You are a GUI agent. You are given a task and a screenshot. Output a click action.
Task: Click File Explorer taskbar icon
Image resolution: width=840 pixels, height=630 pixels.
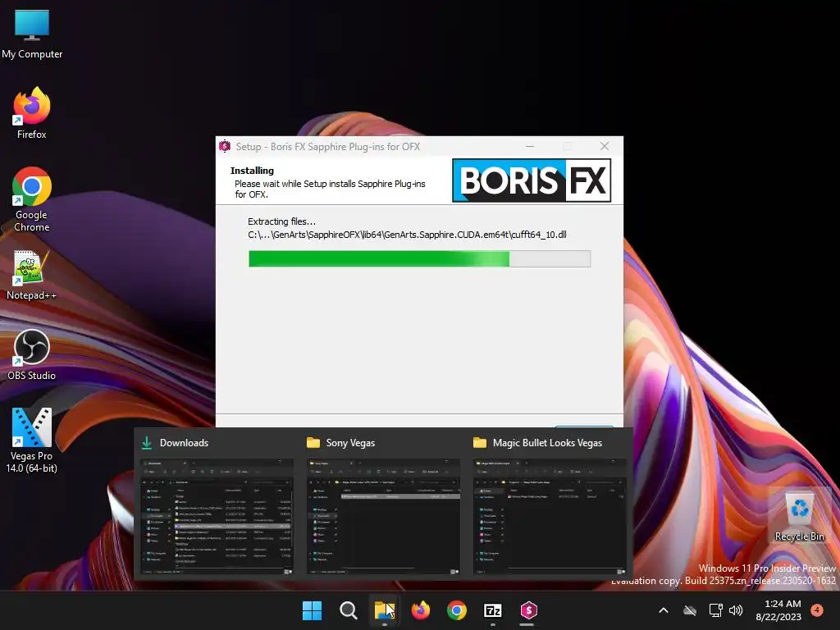[x=384, y=610]
